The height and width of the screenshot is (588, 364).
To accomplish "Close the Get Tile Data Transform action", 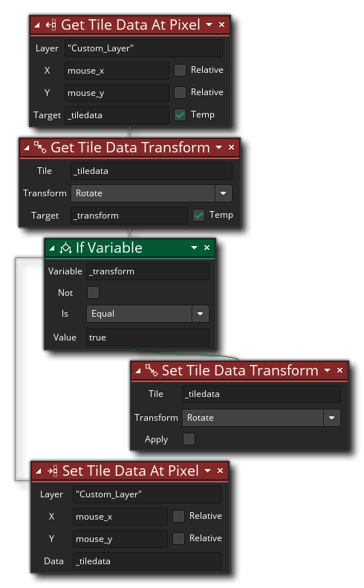I will [x=231, y=147].
